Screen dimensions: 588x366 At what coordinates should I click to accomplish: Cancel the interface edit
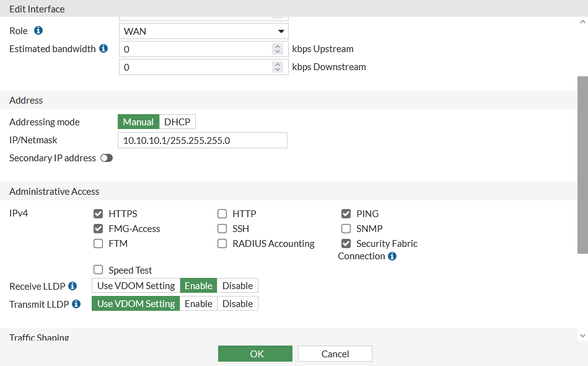pyautogui.click(x=335, y=354)
